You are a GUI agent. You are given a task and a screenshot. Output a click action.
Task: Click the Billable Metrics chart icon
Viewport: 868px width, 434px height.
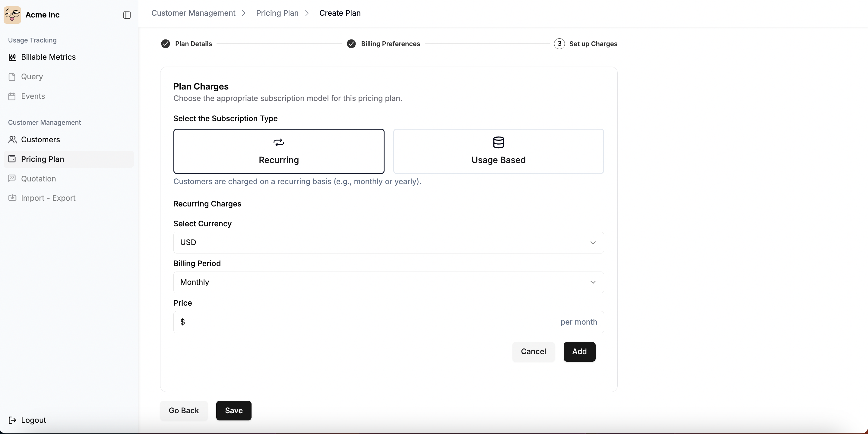coord(12,57)
